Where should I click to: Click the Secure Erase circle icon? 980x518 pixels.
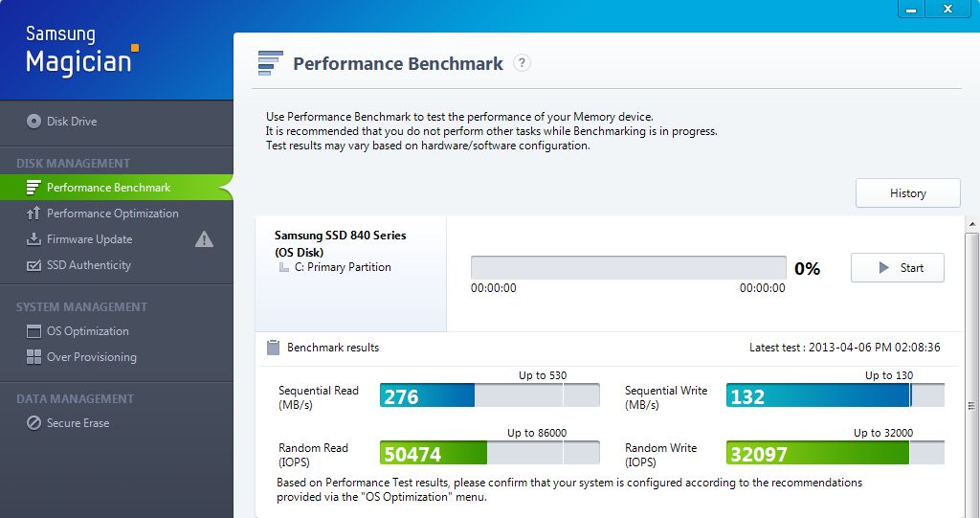(x=34, y=423)
